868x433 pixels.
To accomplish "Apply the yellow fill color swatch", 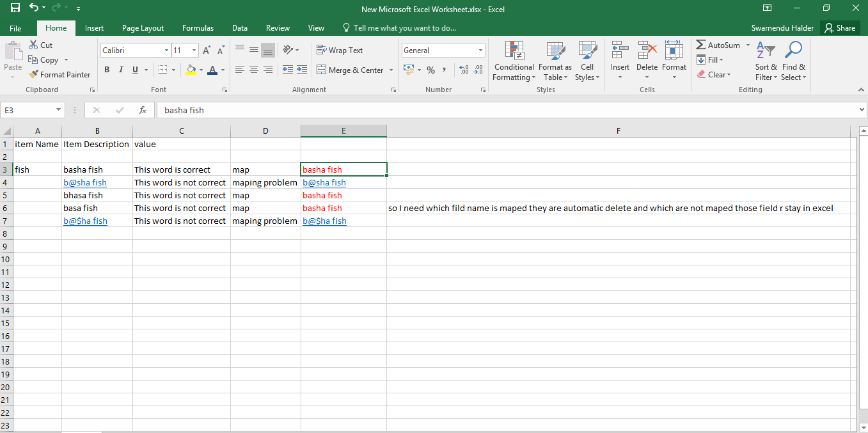I will (190, 70).
